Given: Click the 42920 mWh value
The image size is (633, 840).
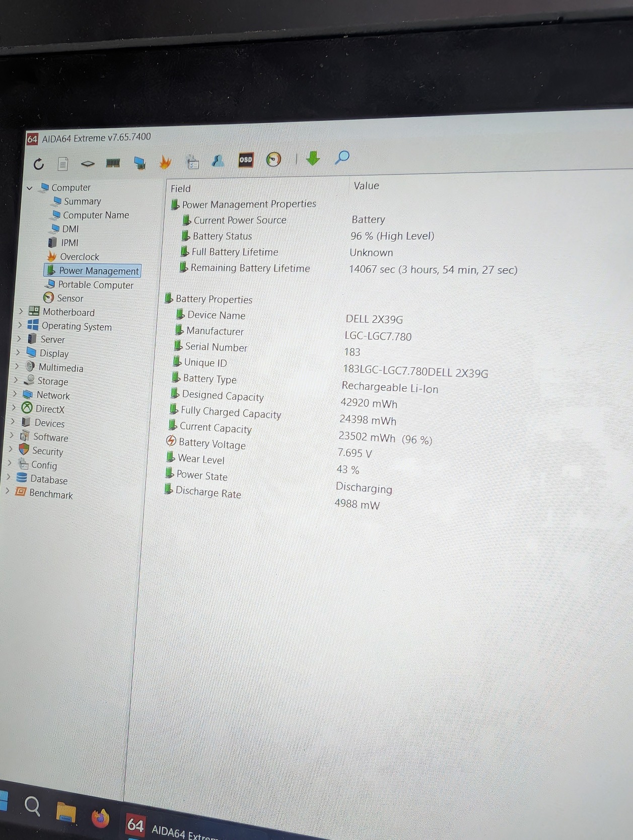Looking at the screenshot, I should (369, 403).
